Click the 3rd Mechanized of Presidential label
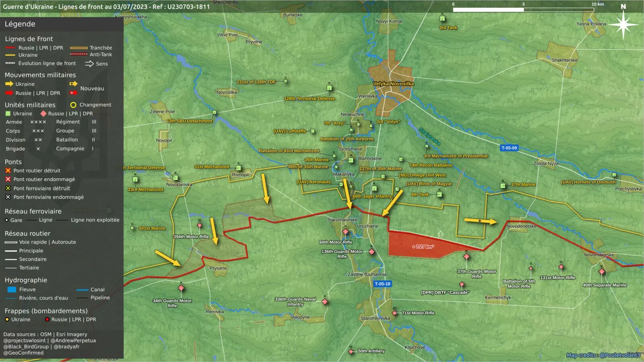644x362 pixels. coord(456,156)
